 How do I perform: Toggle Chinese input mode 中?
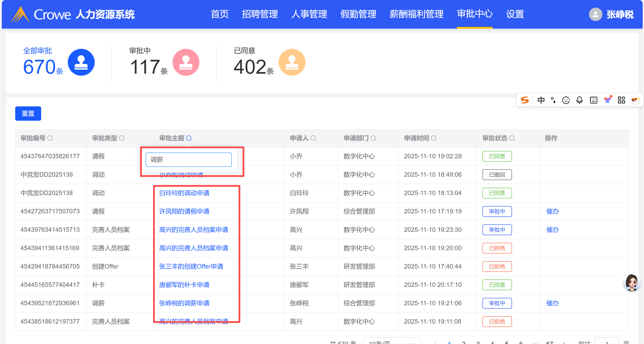[541, 100]
